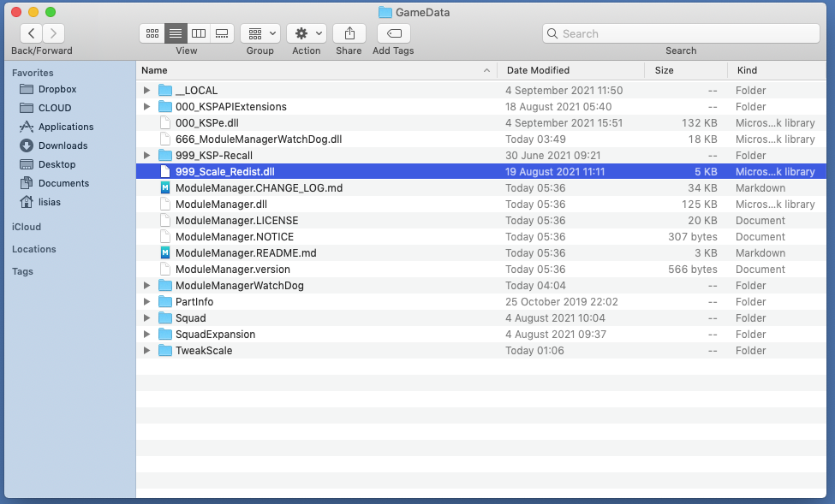The image size is (835, 504).
Task: Select the ModuleManager.version file icon
Action: (x=165, y=269)
